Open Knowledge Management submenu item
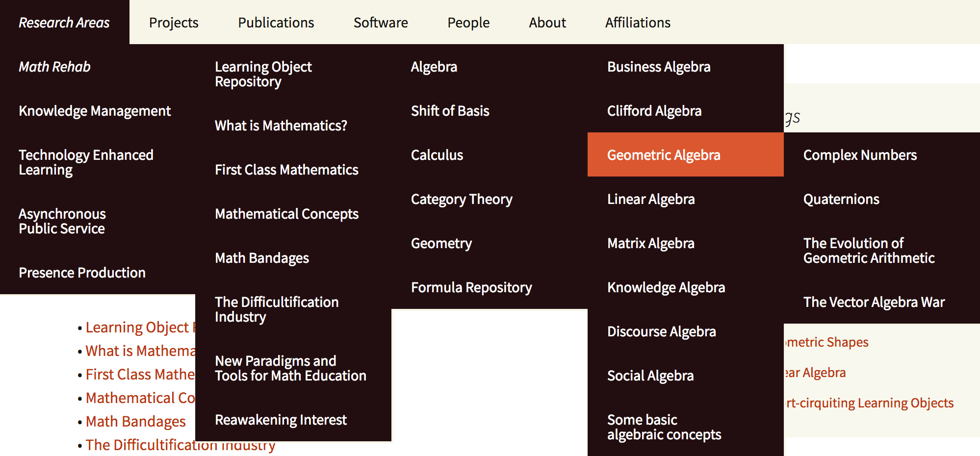980x456 pixels. click(95, 111)
